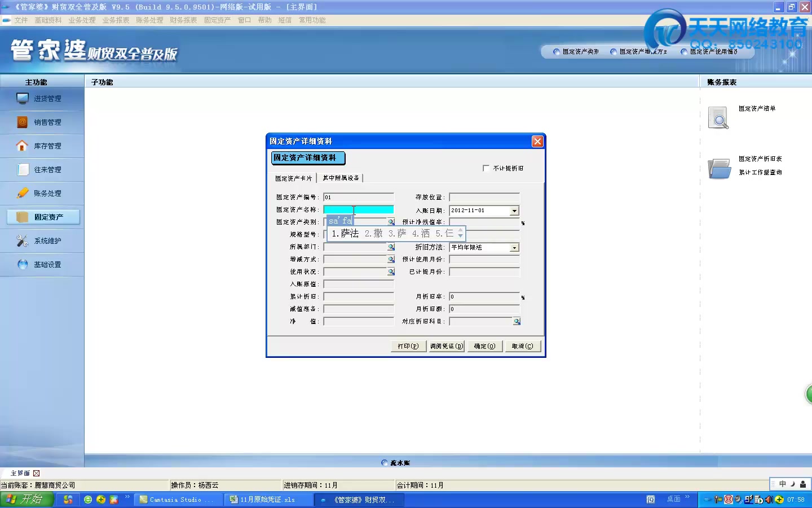812x508 pixels.
Task: Open 累计工作量查询 link
Action: pos(760,173)
